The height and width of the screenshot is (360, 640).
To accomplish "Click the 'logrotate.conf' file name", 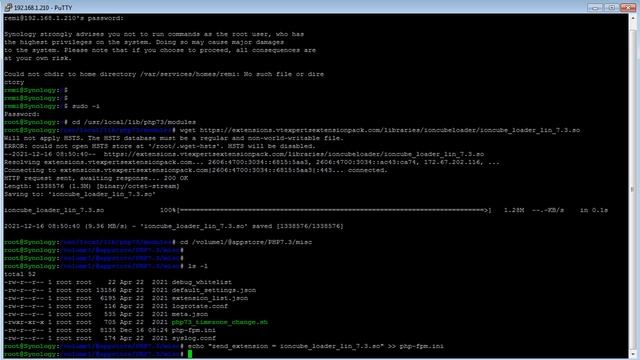I will click(200, 306).
